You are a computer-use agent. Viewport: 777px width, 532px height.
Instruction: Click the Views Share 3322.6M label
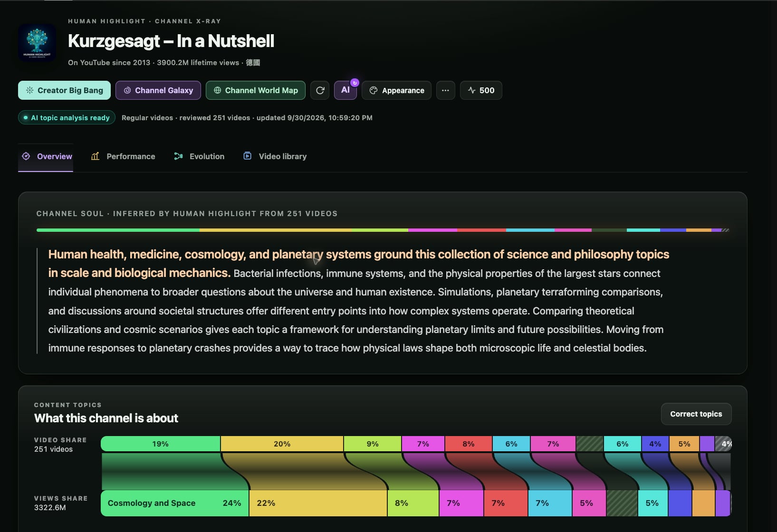pos(61,503)
